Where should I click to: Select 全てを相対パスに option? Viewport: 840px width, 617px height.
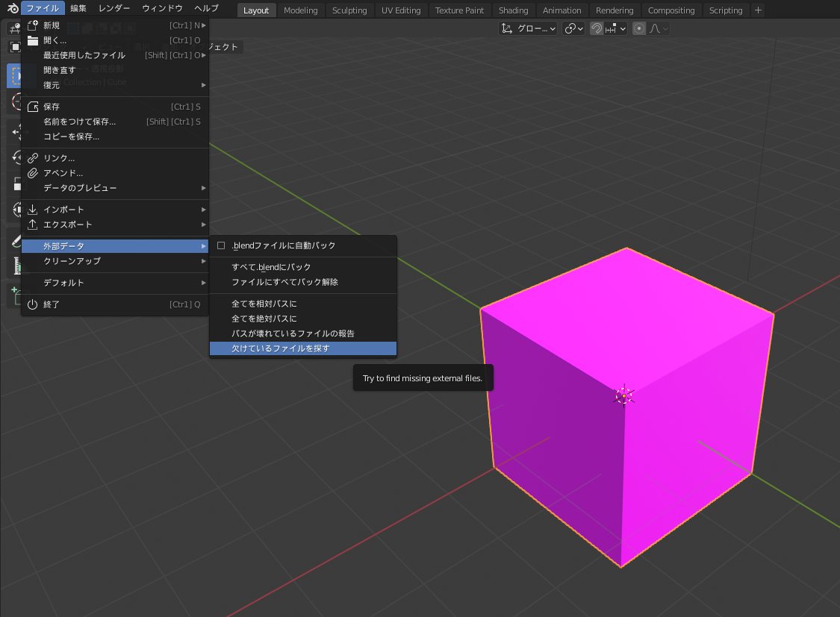303,304
